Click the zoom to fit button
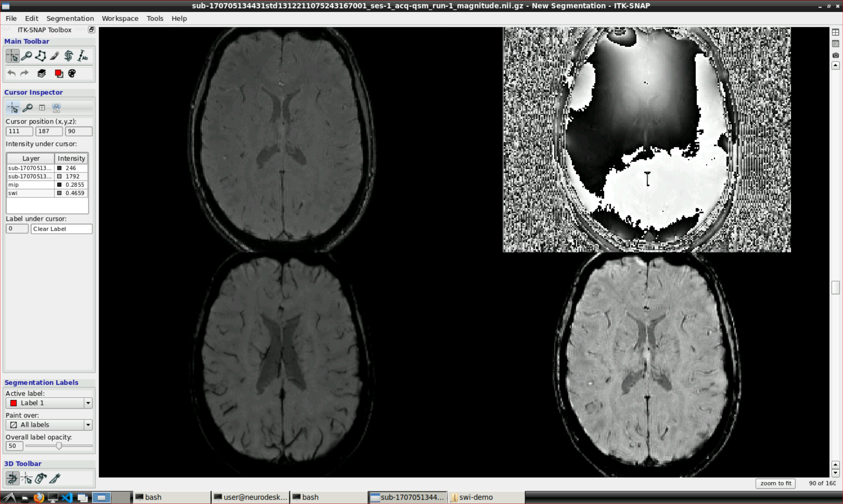Image resolution: width=843 pixels, height=504 pixels. pyautogui.click(x=775, y=483)
